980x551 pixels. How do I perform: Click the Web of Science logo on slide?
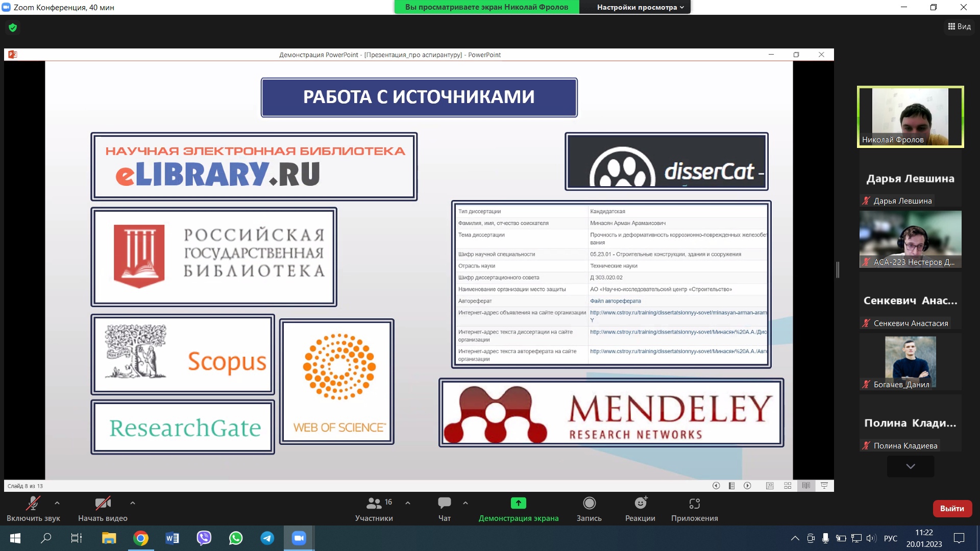click(x=337, y=382)
